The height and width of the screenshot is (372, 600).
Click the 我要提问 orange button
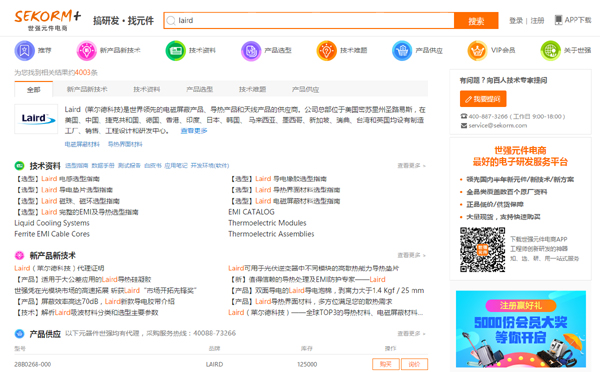pyautogui.click(x=483, y=99)
